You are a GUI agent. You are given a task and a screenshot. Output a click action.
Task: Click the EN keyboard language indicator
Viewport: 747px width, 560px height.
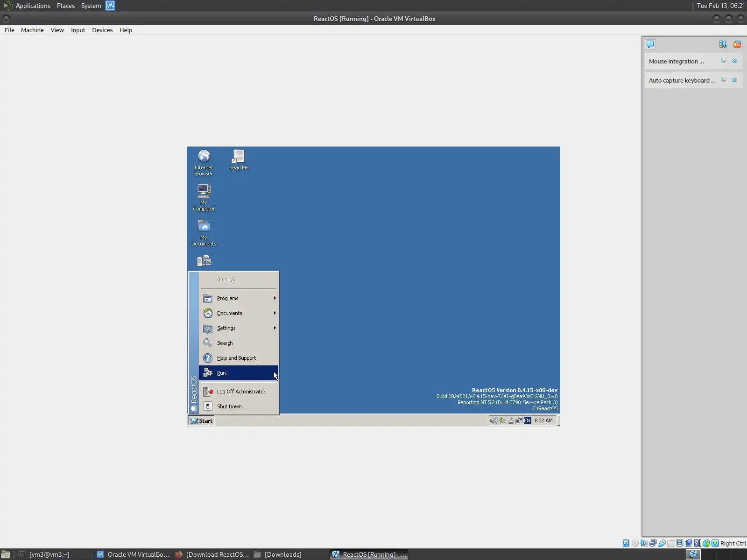tap(527, 420)
